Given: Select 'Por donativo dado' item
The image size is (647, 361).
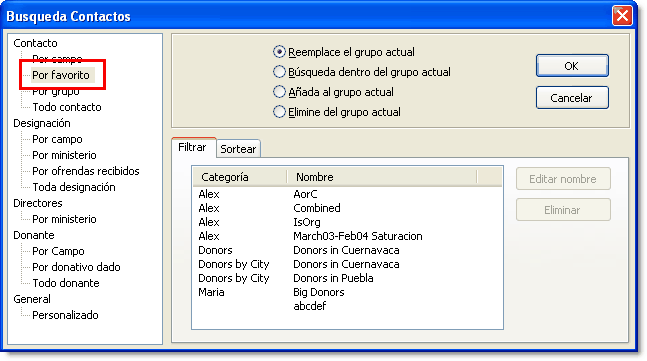Looking at the screenshot, I should coord(76,267).
